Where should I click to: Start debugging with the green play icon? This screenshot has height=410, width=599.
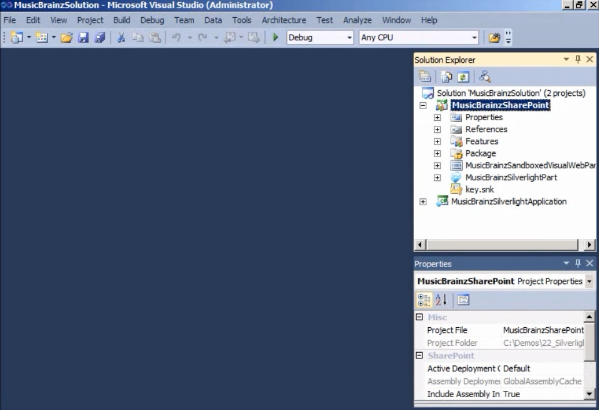pos(275,37)
